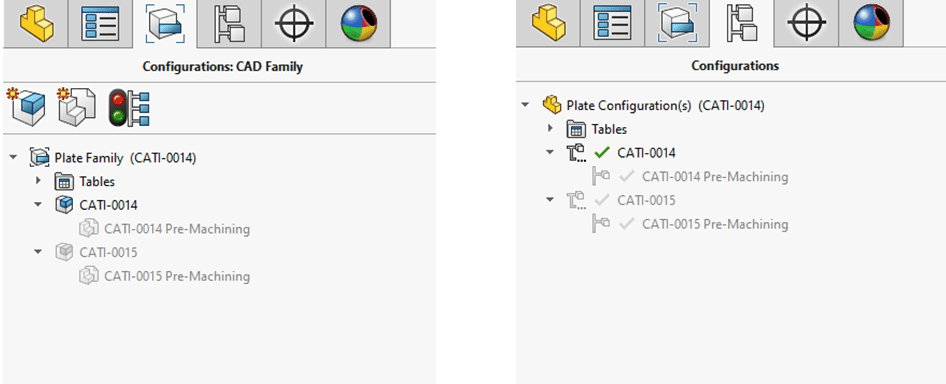The height and width of the screenshot is (384, 946).
Task: Open DisplayManager color ball tab in right panel
Action: click(871, 24)
